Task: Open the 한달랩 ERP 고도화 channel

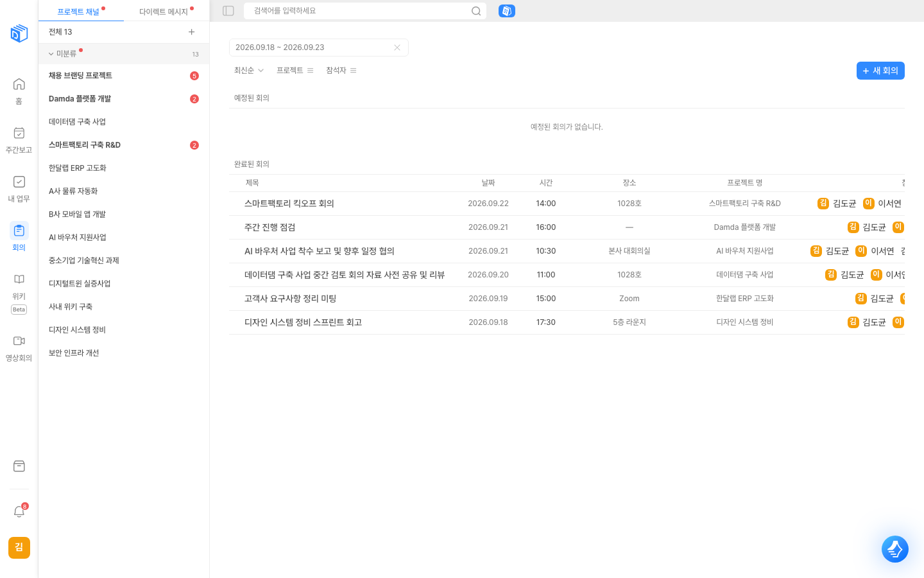Action: pos(124,168)
